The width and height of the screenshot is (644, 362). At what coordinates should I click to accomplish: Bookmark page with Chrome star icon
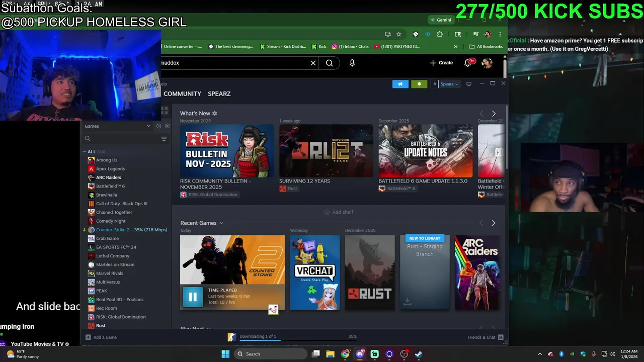(x=398, y=34)
